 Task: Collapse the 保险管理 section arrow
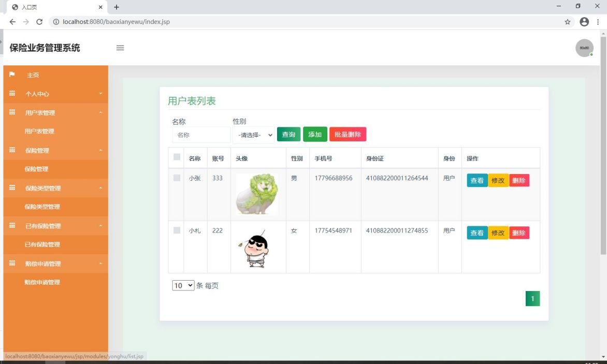click(x=100, y=150)
